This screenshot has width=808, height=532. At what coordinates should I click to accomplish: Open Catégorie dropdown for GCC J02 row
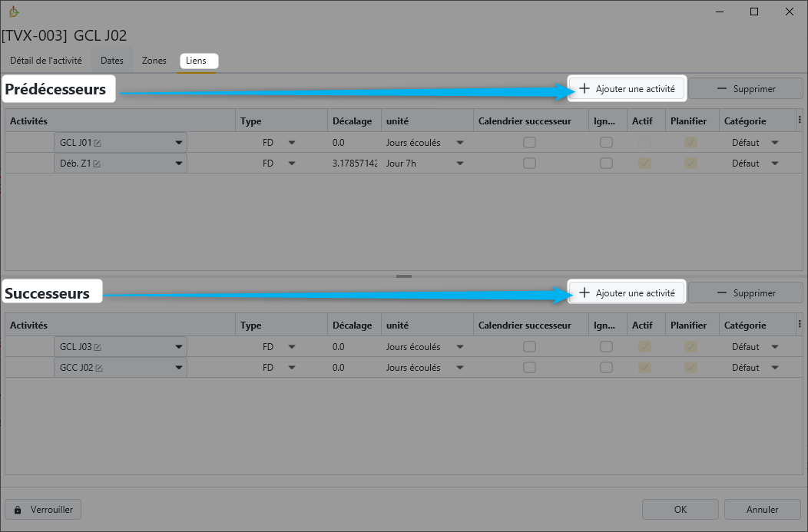tap(774, 368)
